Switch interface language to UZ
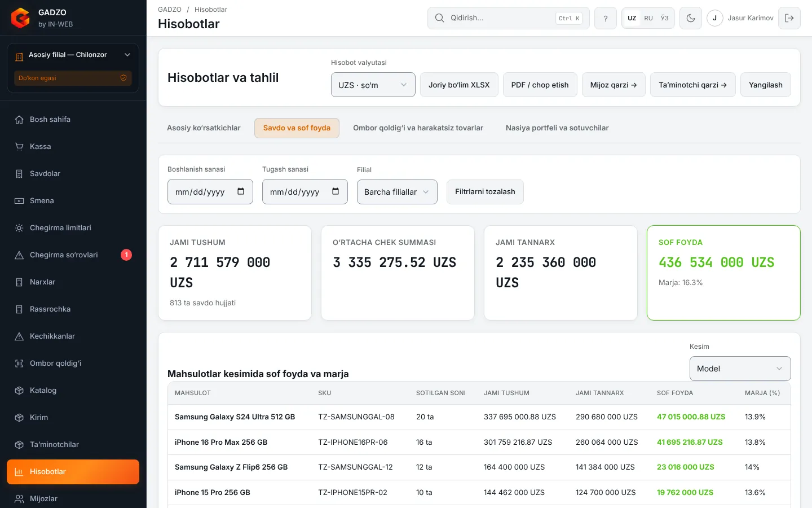The width and height of the screenshot is (812, 508). point(632,18)
